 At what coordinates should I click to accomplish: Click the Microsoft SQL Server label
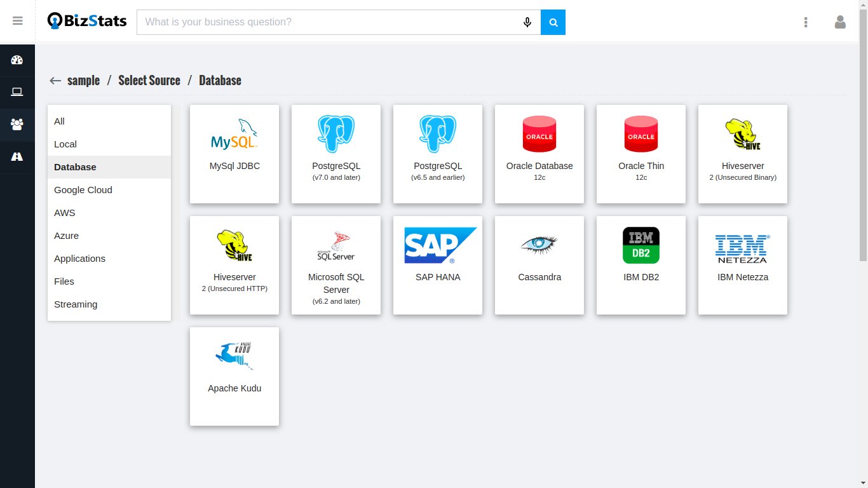point(336,283)
